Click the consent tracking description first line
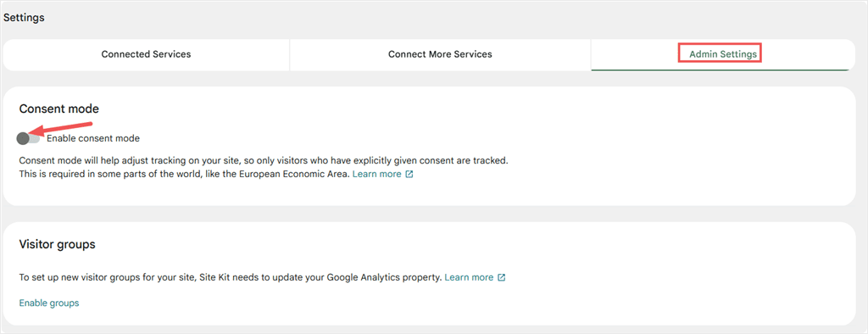The image size is (868, 334). coord(264,160)
